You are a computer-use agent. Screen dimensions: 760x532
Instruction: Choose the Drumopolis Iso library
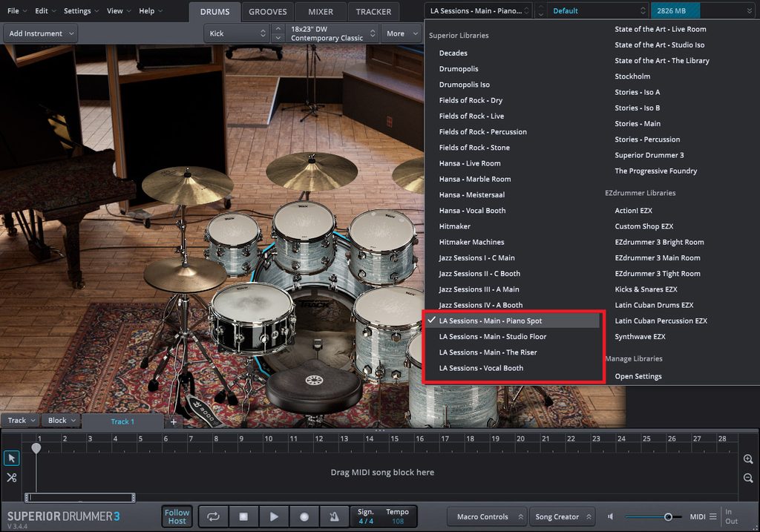(x=464, y=85)
